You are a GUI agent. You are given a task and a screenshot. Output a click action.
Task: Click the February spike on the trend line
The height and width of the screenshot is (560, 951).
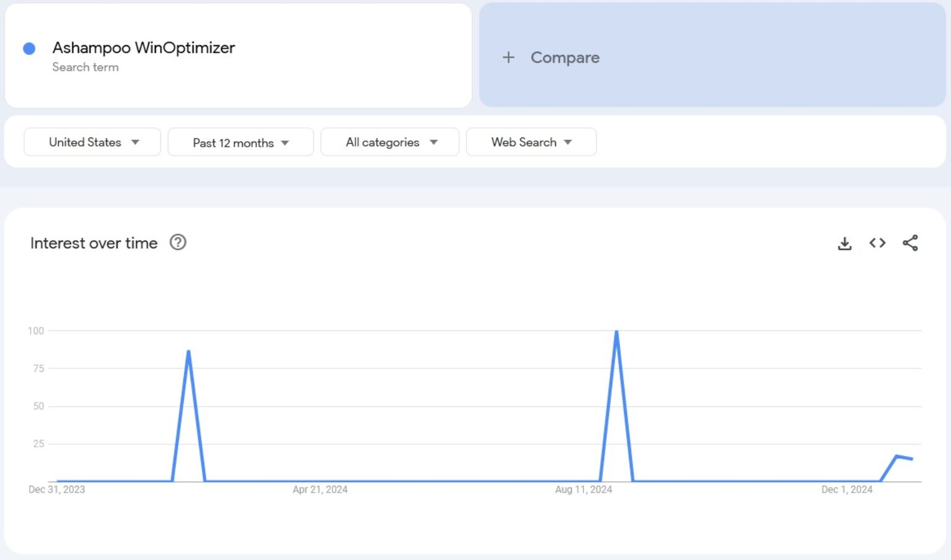(189, 351)
